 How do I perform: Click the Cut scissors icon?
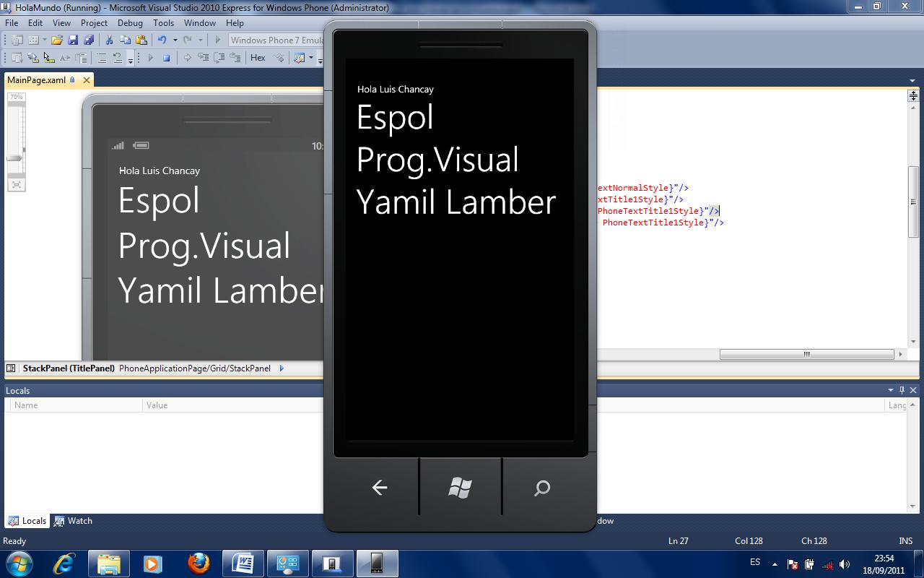109,40
